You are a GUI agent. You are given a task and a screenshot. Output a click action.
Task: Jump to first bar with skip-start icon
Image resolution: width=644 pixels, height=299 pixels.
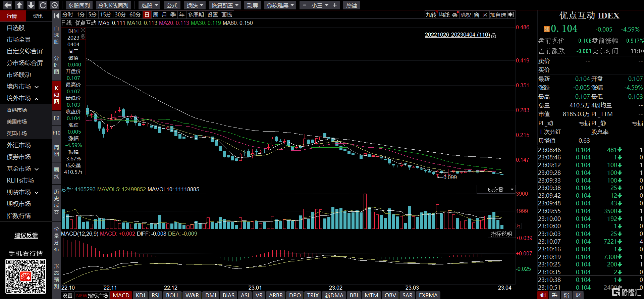click(57, 15)
